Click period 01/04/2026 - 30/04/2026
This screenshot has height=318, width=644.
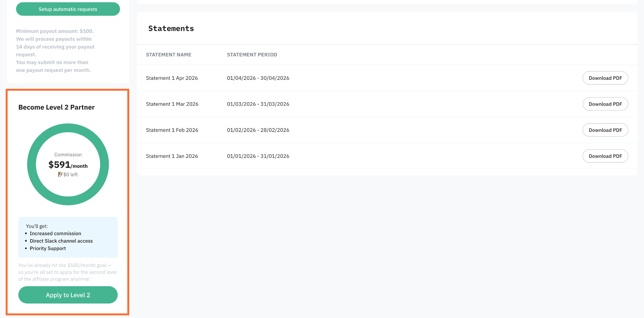pos(258,78)
